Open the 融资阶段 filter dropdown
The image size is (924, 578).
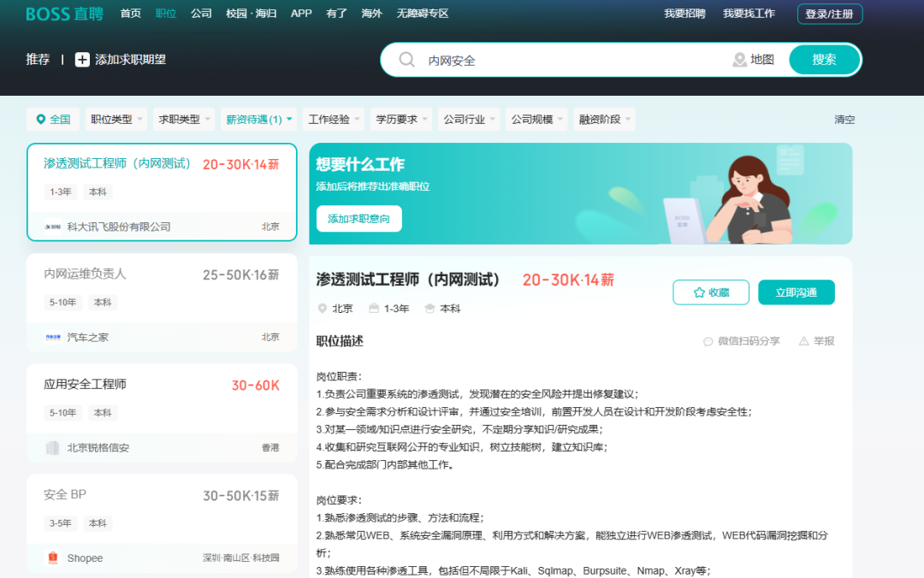point(603,119)
